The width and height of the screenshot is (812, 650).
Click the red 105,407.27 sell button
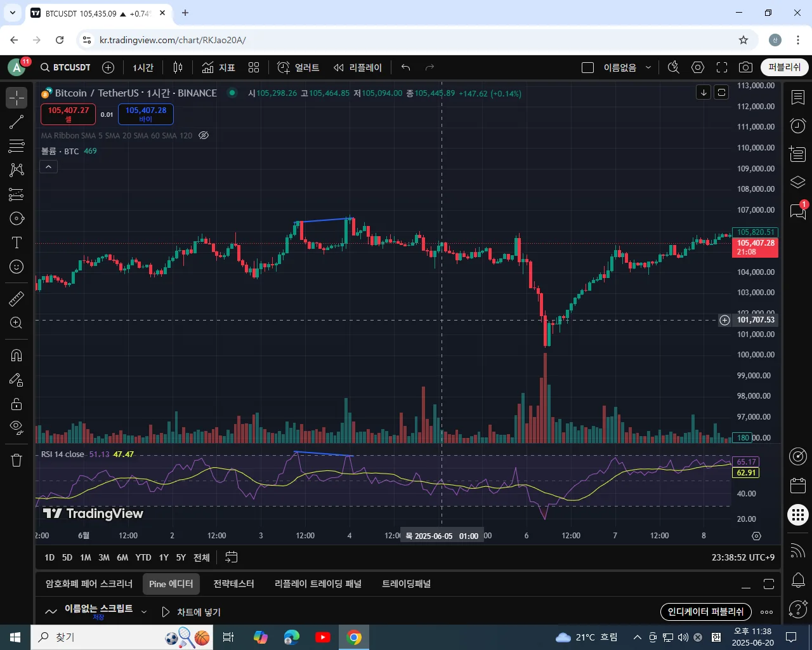click(x=69, y=114)
